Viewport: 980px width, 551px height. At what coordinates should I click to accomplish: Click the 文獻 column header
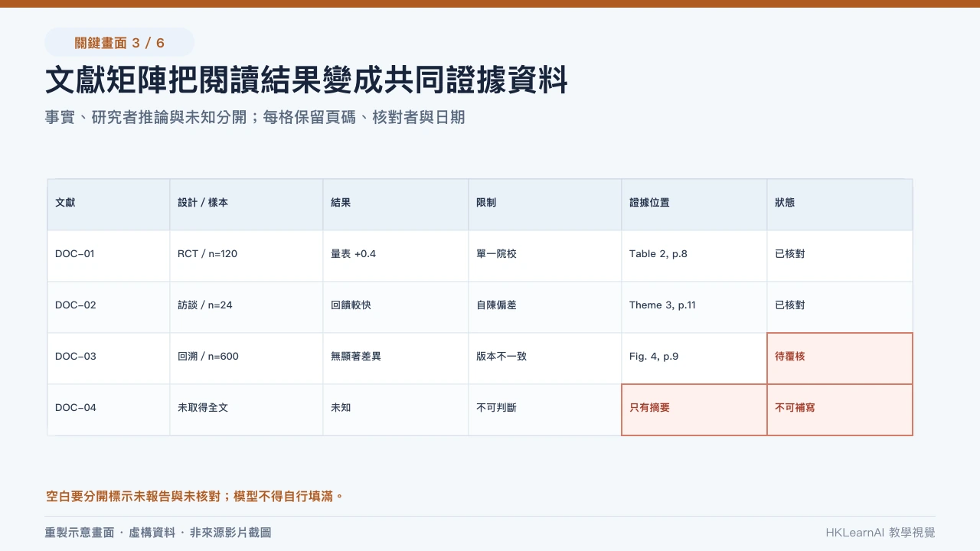coord(109,203)
